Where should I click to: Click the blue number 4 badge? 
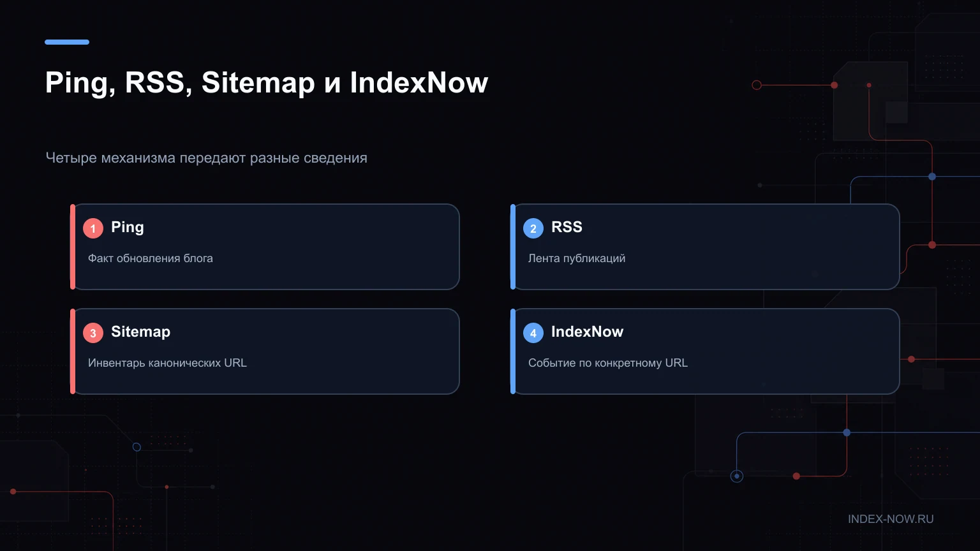(533, 333)
